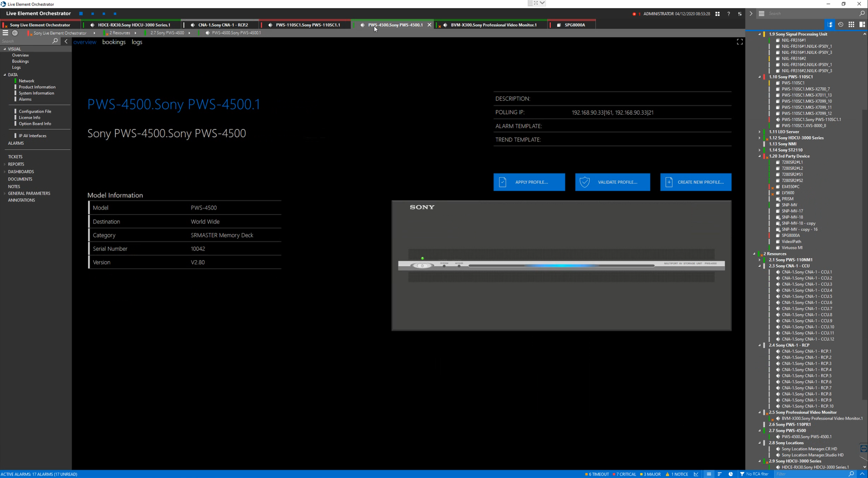This screenshot has width=868, height=478.
Task: Collapse the DATA section in sidebar
Action: click(x=5, y=75)
